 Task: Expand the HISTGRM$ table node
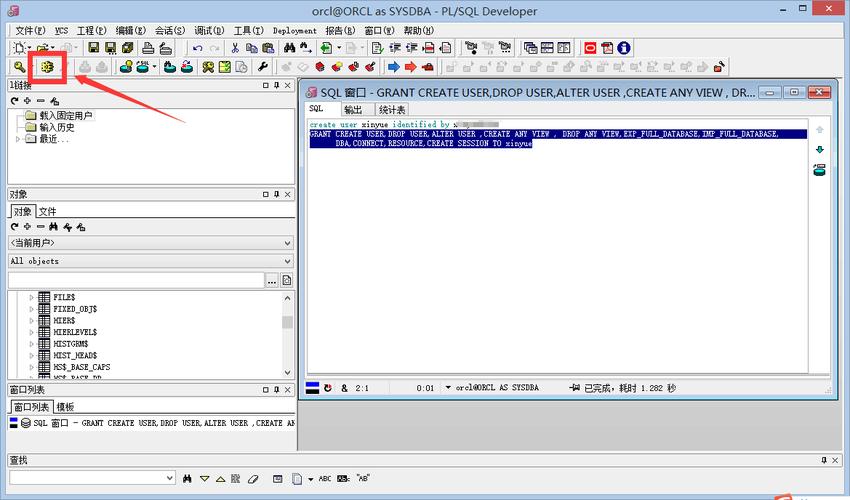click(x=31, y=344)
